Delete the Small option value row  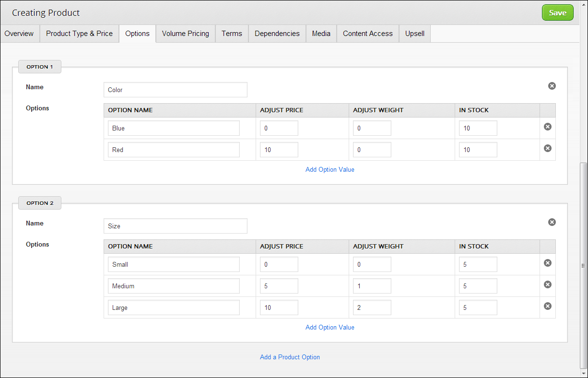point(548,263)
